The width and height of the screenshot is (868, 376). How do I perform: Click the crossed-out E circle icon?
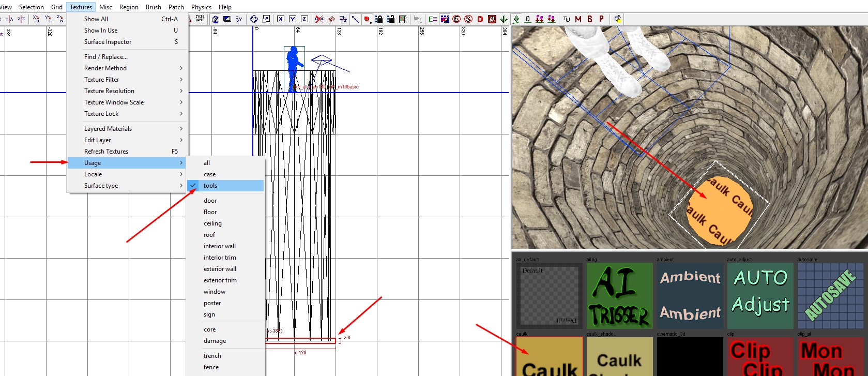click(456, 19)
